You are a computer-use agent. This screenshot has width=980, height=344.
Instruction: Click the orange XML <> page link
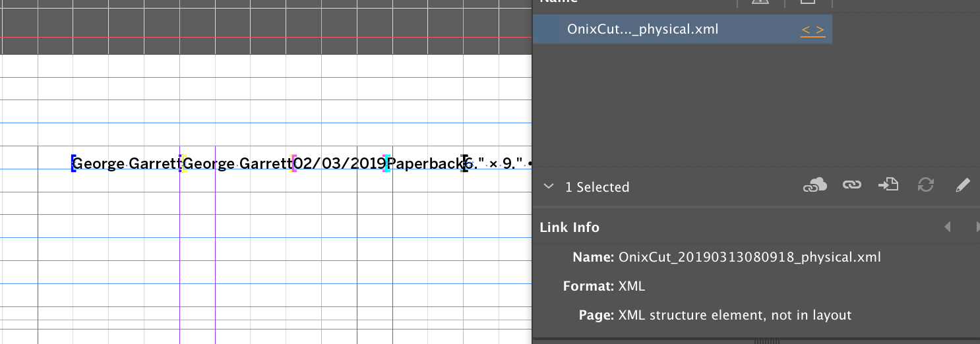click(813, 30)
